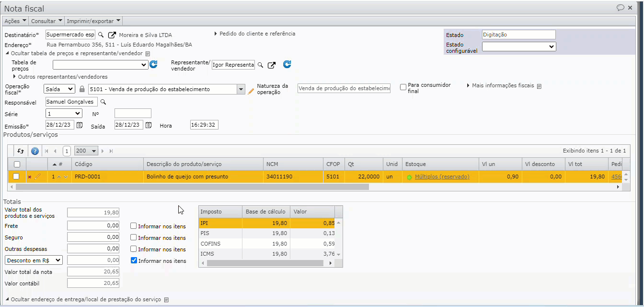Search Representante/vendedor with magnifier icon

click(260, 65)
